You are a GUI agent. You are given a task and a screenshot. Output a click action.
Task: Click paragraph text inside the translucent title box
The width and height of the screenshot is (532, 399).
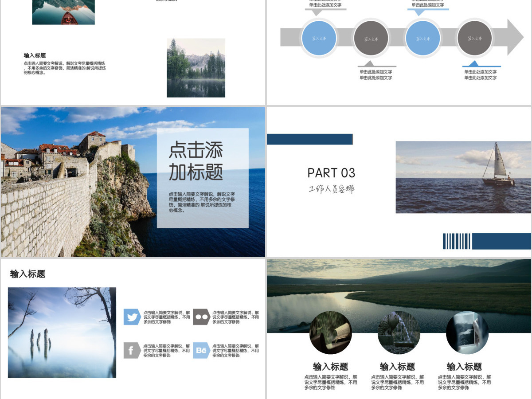202,202
